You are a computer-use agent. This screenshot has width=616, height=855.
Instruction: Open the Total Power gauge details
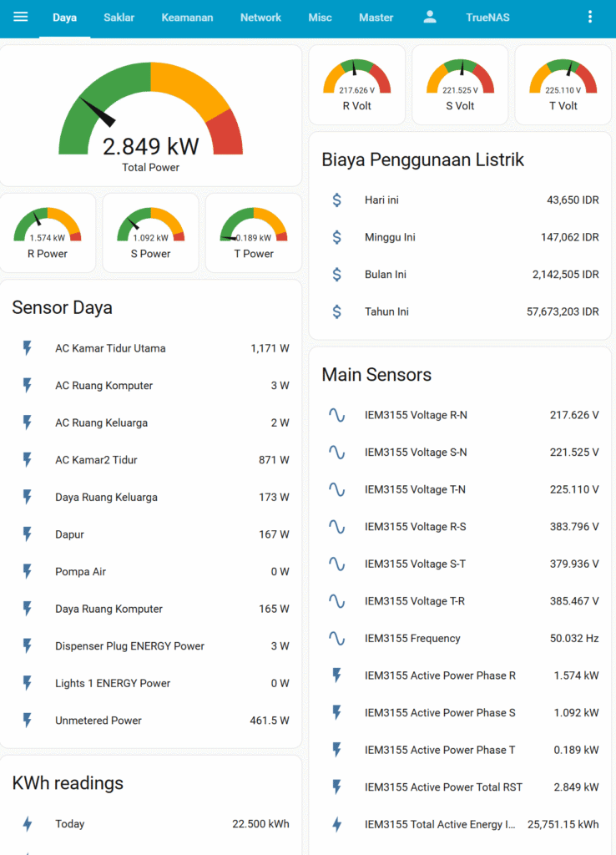tap(151, 117)
